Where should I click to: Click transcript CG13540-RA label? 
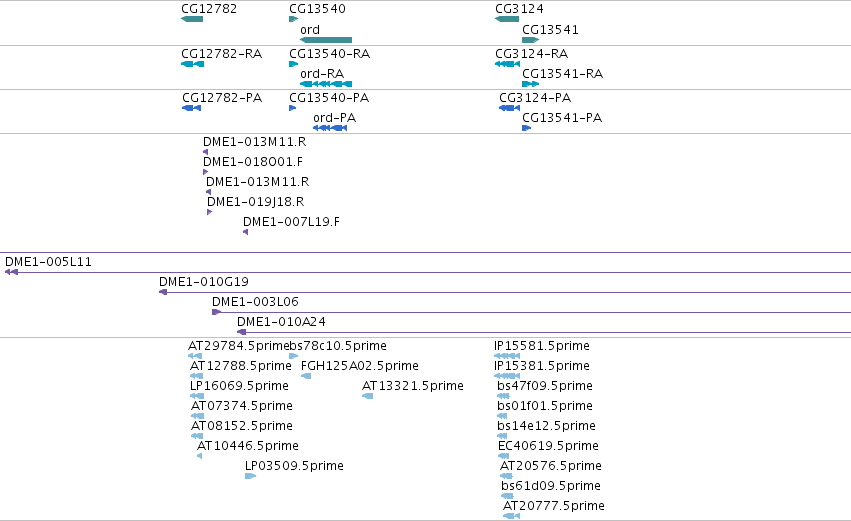pos(329,54)
